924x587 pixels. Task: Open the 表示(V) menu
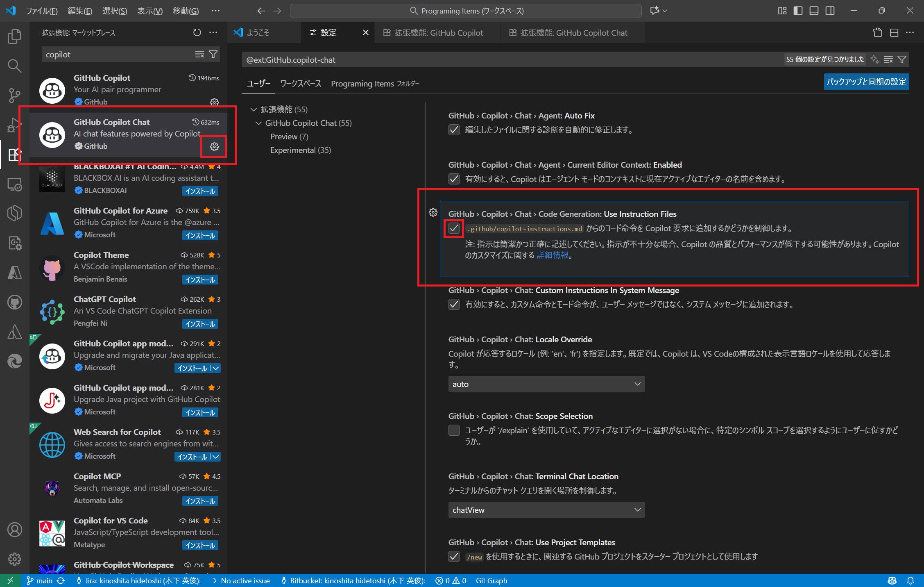pos(149,11)
